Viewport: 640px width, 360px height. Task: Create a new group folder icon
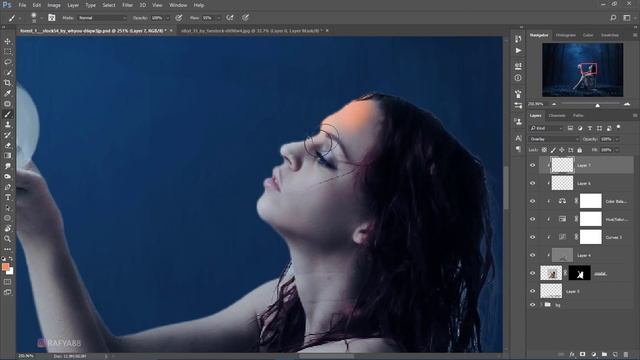tap(604, 354)
